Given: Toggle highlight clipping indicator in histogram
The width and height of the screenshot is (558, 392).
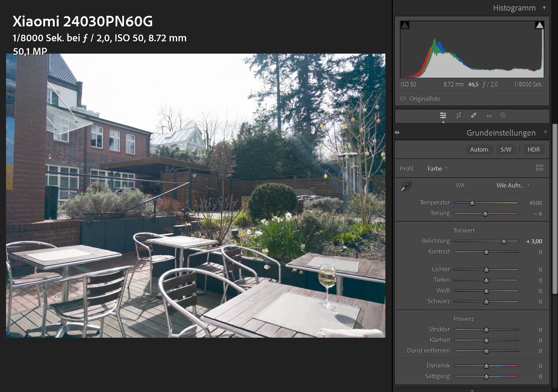Looking at the screenshot, I should [539, 25].
